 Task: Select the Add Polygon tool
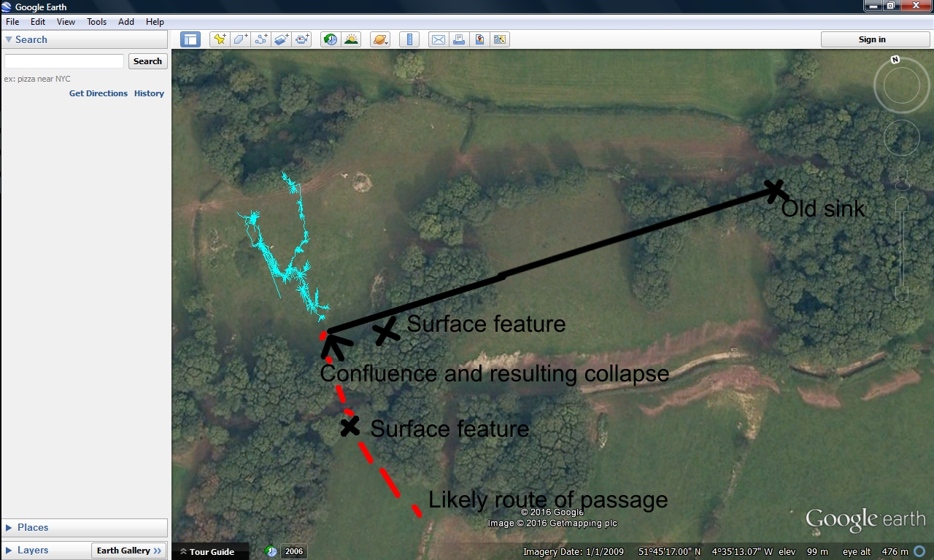pos(240,39)
